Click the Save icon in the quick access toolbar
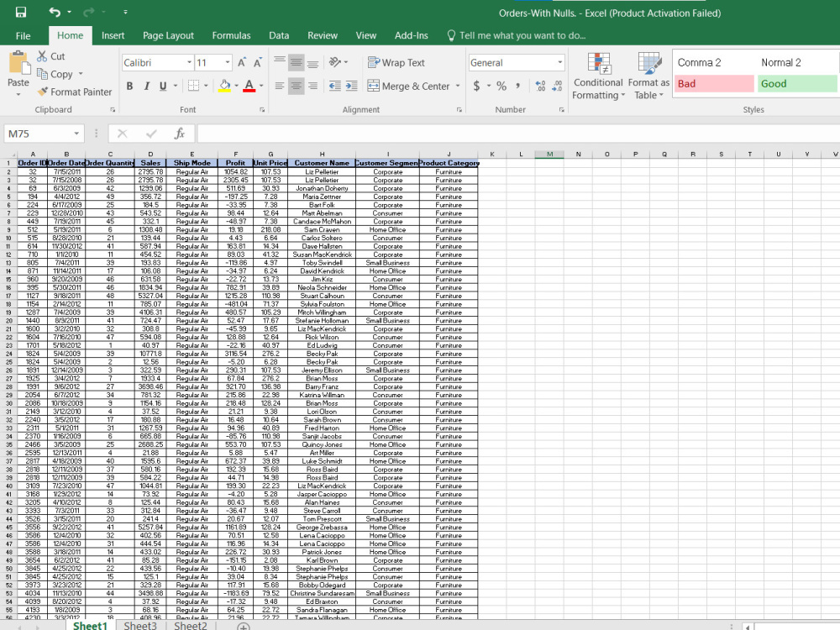 [20, 12]
